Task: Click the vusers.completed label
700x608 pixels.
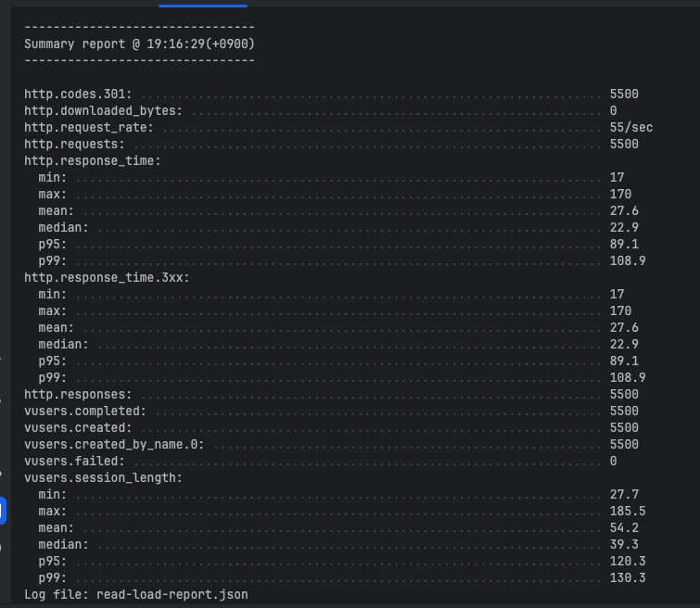Action: [85, 412]
